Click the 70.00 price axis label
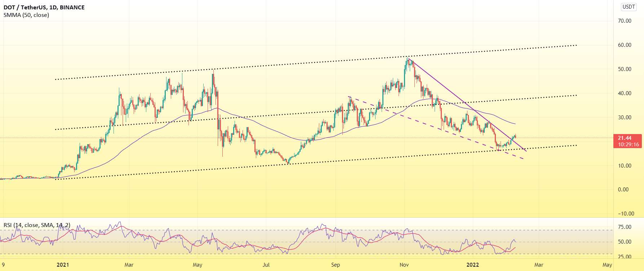 (625, 21)
